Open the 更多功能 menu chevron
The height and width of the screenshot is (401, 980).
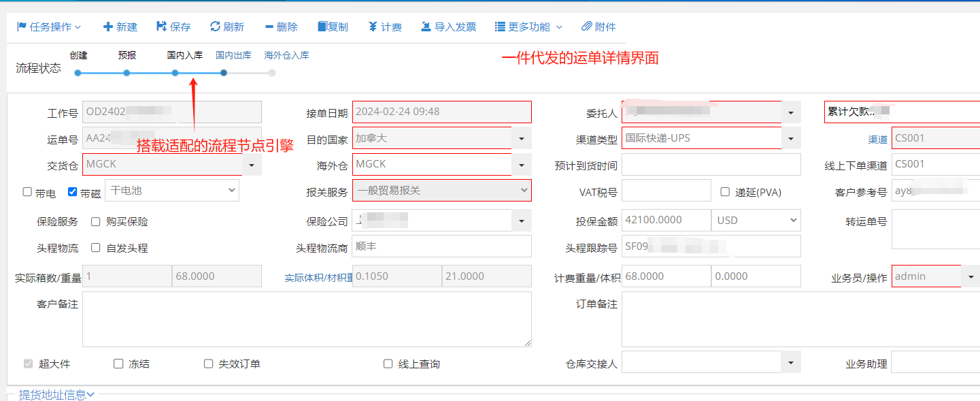(559, 27)
